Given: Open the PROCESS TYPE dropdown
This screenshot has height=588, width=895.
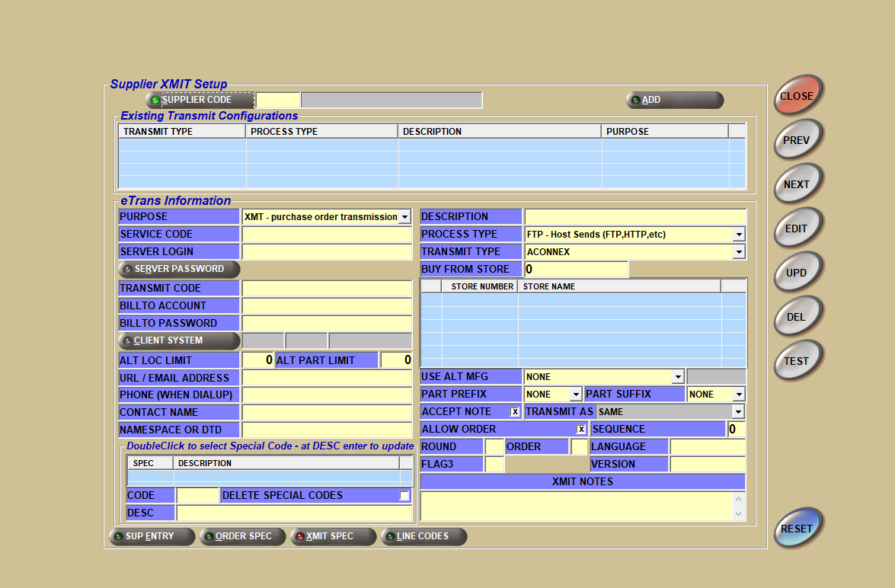Looking at the screenshot, I should (x=738, y=235).
